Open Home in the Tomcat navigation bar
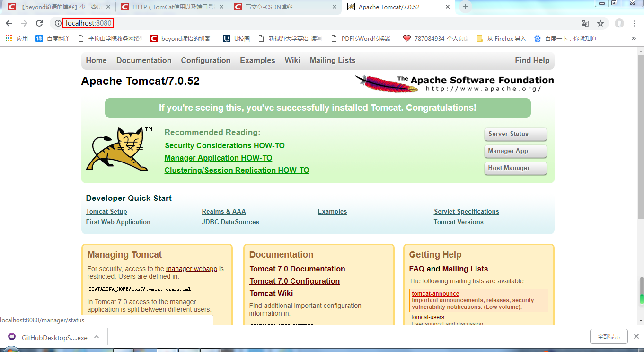 coord(97,60)
